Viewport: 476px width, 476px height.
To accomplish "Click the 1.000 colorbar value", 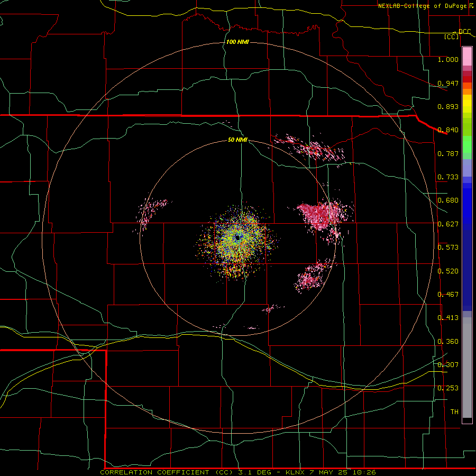I will click(448, 59).
